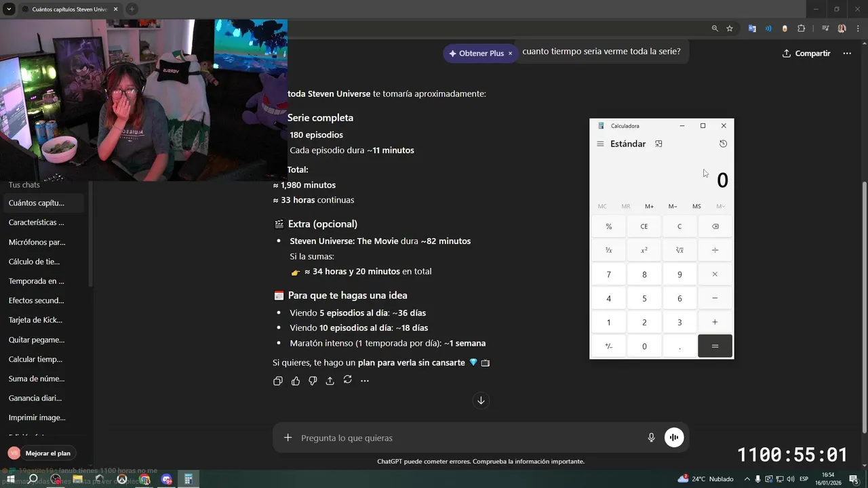Screen dimensions: 868x488
Task: Click the browser zoom magnifier icon
Action: tap(715, 28)
